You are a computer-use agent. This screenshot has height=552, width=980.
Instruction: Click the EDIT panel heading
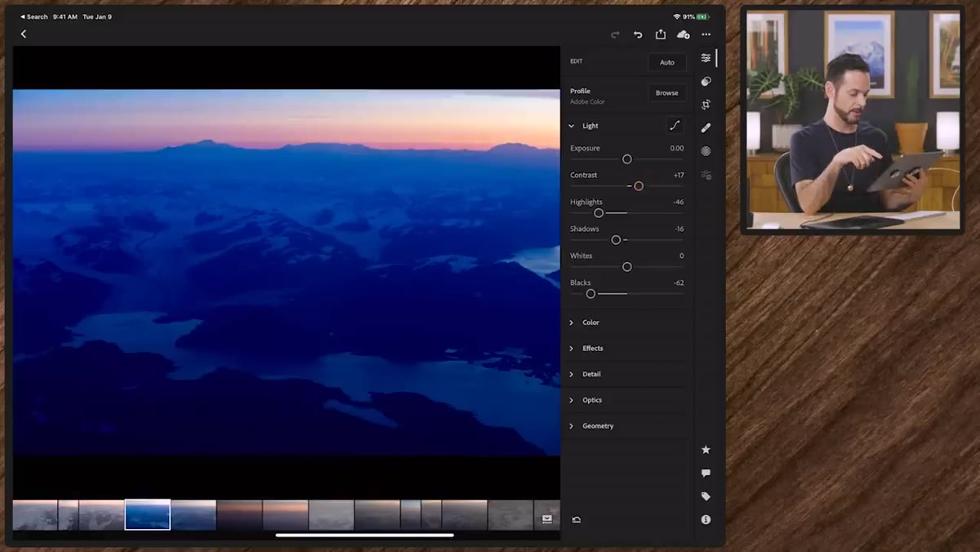[x=577, y=61]
